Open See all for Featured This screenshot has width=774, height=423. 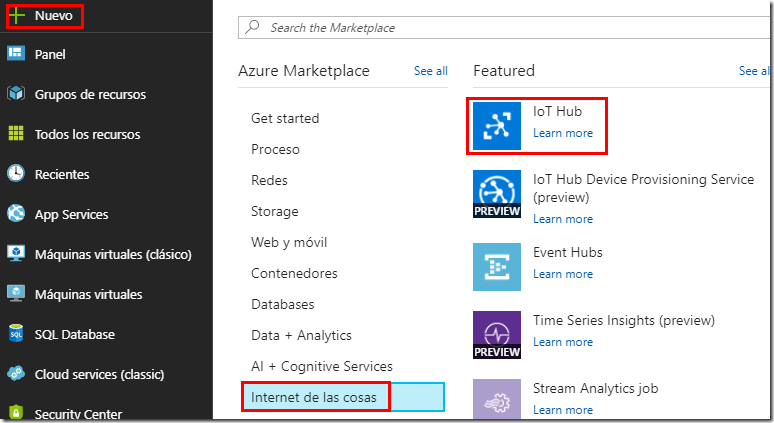pyautogui.click(x=754, y=71)
